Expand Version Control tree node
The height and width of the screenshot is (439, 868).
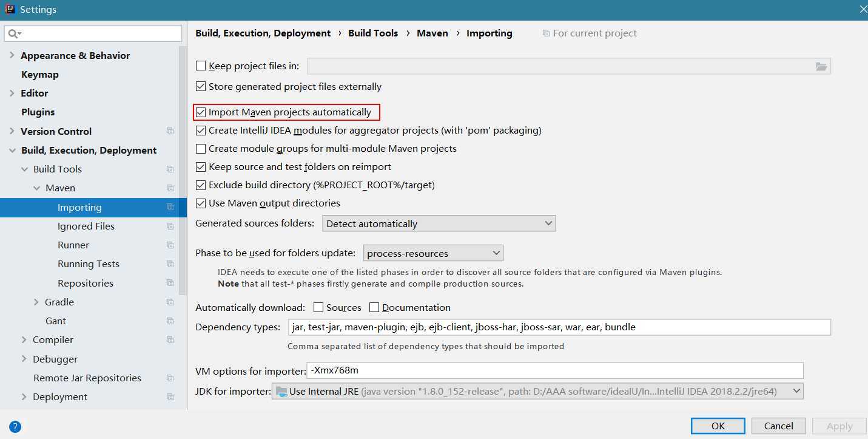click(12, 131)
